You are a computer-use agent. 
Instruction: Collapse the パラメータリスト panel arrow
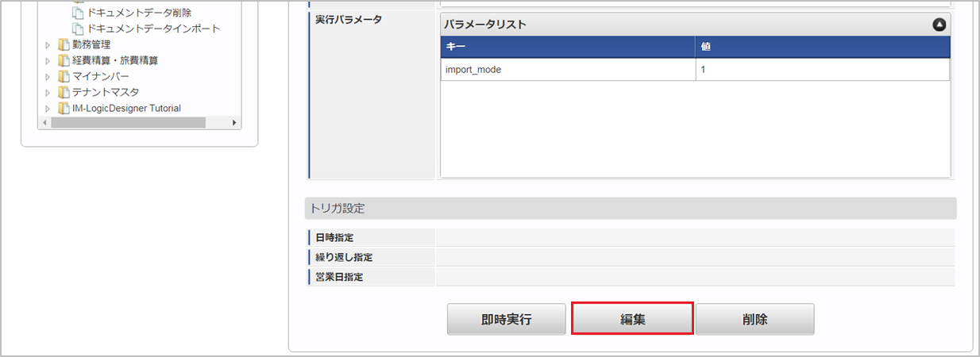point(939,25)
